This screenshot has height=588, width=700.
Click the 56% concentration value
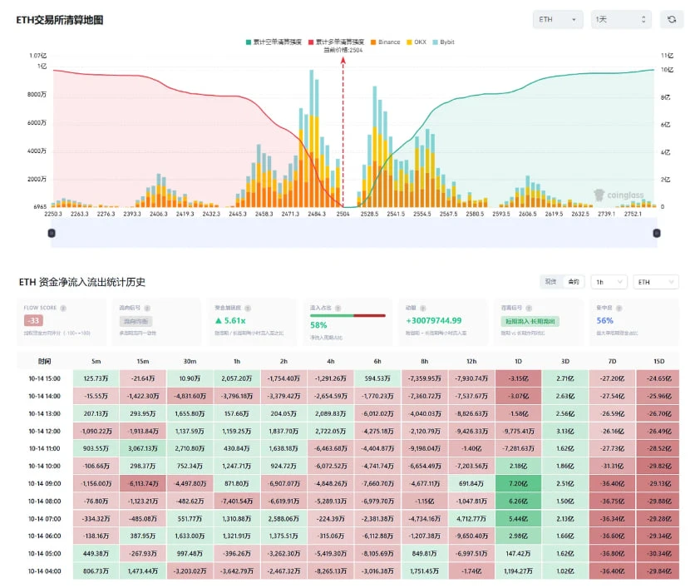click(x=605, y=320)
